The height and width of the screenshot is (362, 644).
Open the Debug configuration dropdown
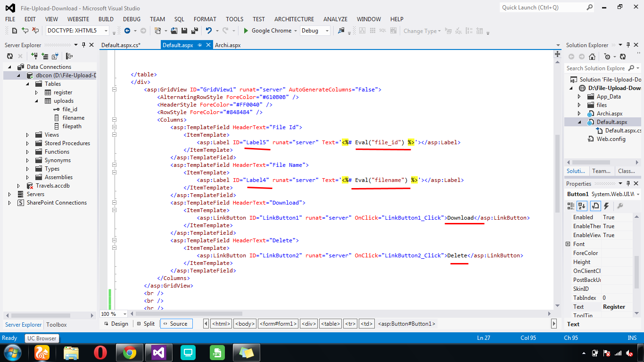328,31
